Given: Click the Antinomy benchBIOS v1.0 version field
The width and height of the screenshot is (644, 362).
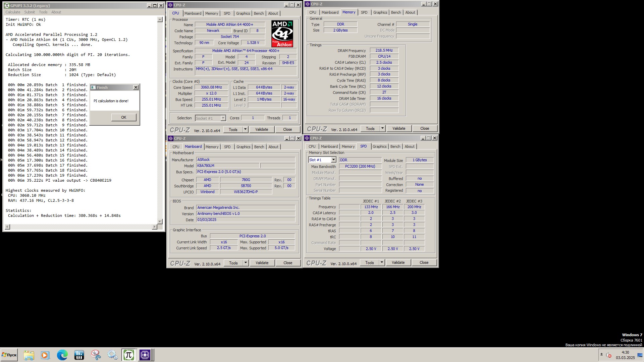Looking at the screenshot, I should [246, 214].
